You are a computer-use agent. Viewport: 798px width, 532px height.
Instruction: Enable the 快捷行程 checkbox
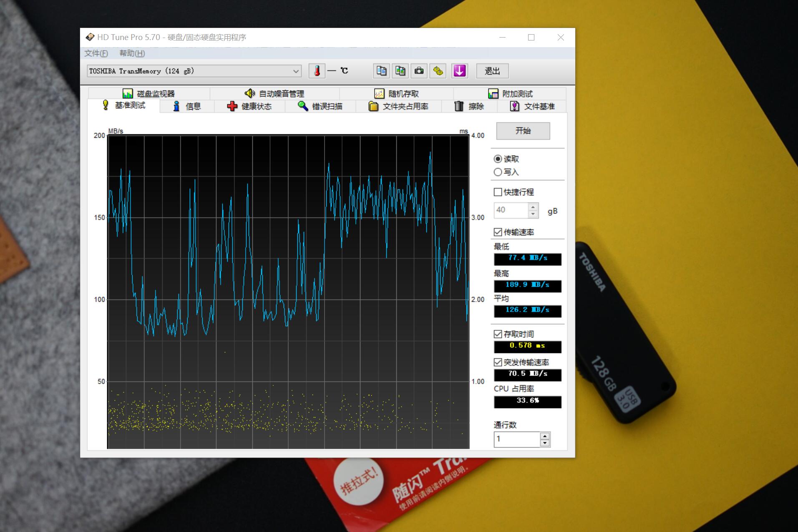pyautogui.click(x=498, y=192)
